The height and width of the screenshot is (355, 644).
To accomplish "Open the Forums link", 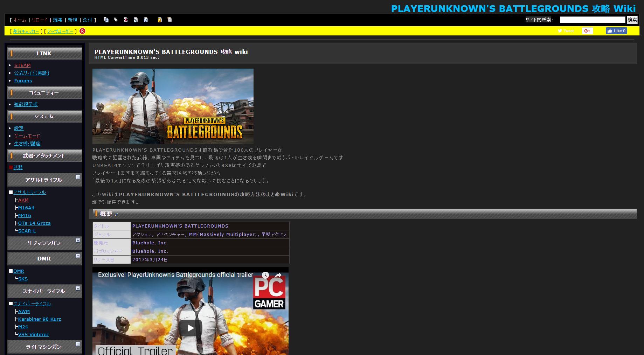I will point(23,81).
